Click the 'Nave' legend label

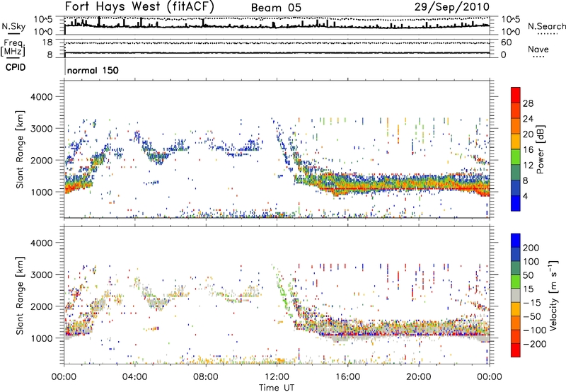pyautogui.click(x=538, y=49)
